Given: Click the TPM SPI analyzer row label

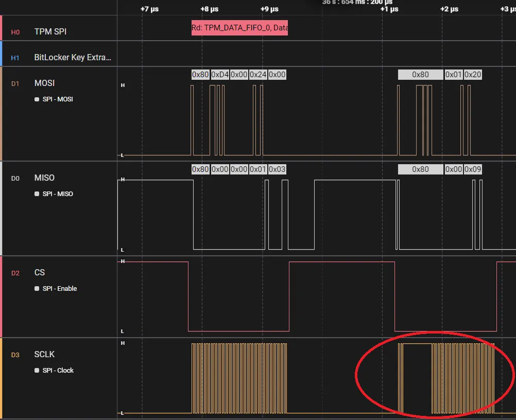Looking at the screenshot, I should [x=50, y=31].
